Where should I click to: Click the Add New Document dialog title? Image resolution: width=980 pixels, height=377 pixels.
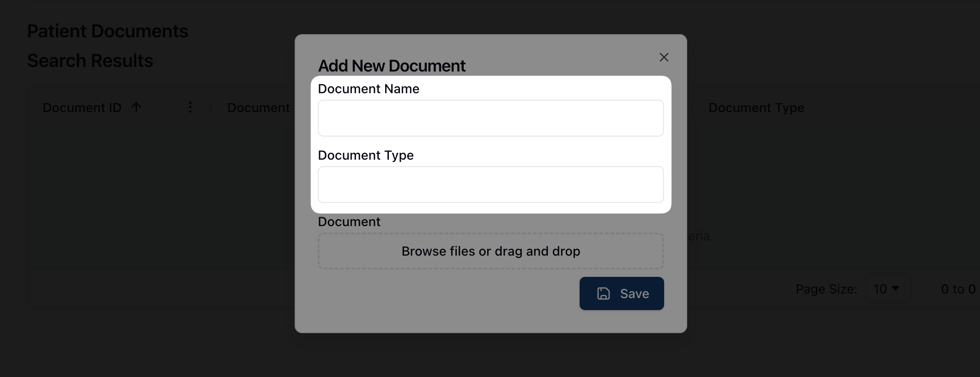[392, 66]
